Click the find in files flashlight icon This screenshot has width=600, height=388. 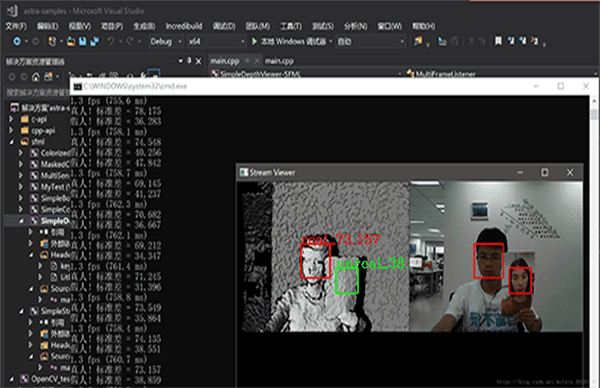[418, 41]
